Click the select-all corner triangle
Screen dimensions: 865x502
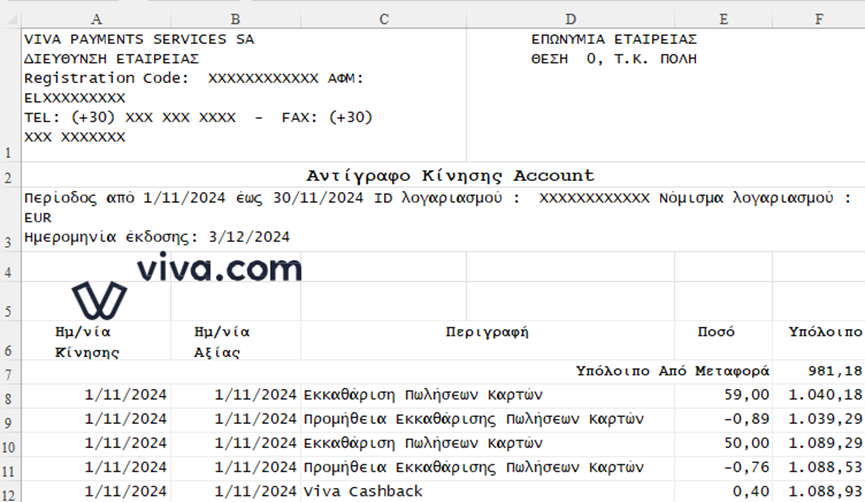pos(11,20)
